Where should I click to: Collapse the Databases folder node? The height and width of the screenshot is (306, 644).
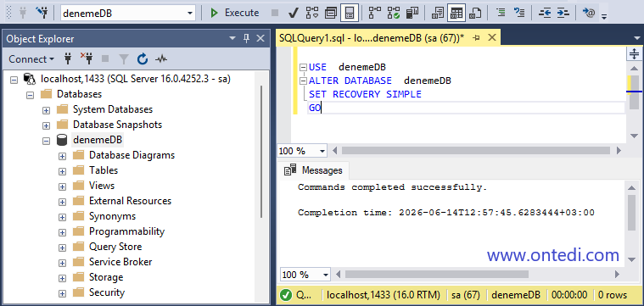pos(30,94)
